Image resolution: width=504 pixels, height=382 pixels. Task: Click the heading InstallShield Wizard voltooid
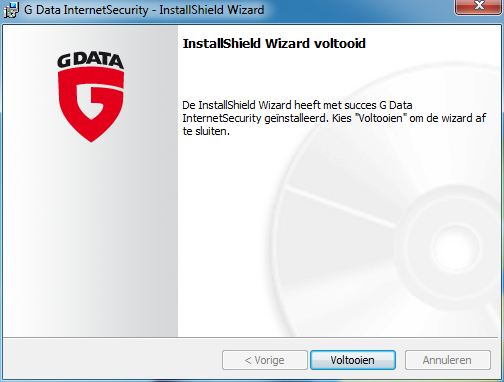click(x=274, y=44)
